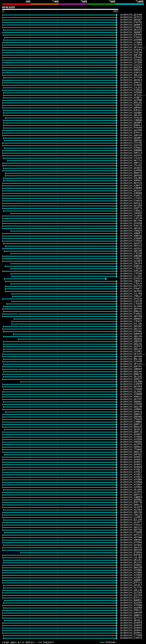Screen dimensions: 146x644
Task: Click the purple ~60% identity legend segment
Action: tap(73, 4)
